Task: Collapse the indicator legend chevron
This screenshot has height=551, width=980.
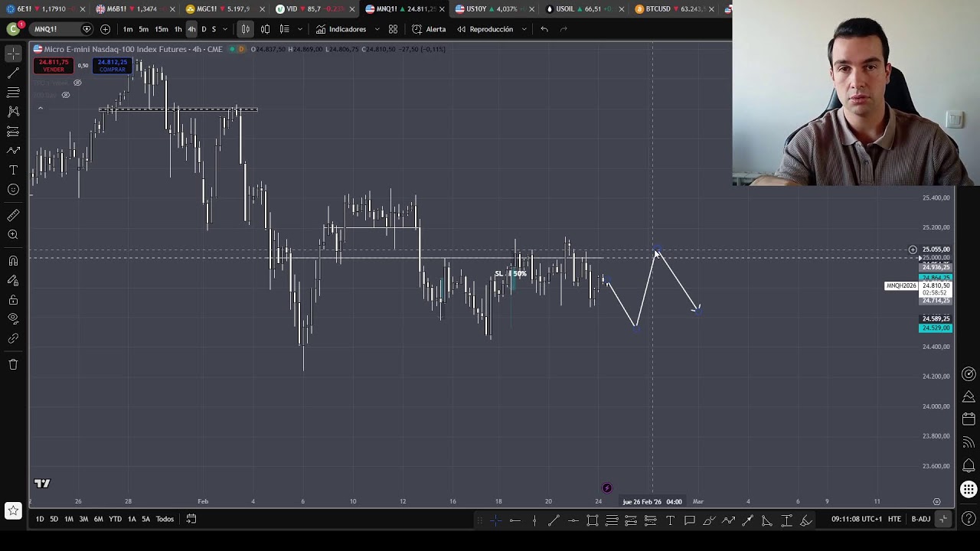Action: (x=40, y=108)
